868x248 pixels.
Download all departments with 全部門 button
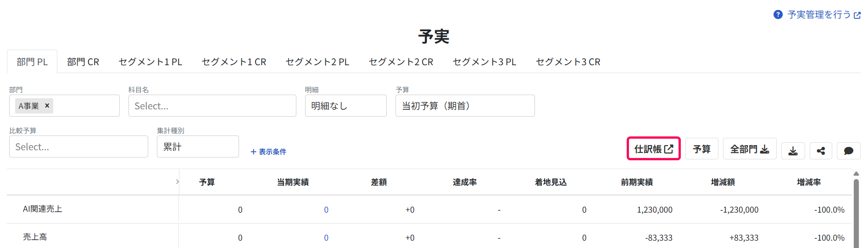750,149
